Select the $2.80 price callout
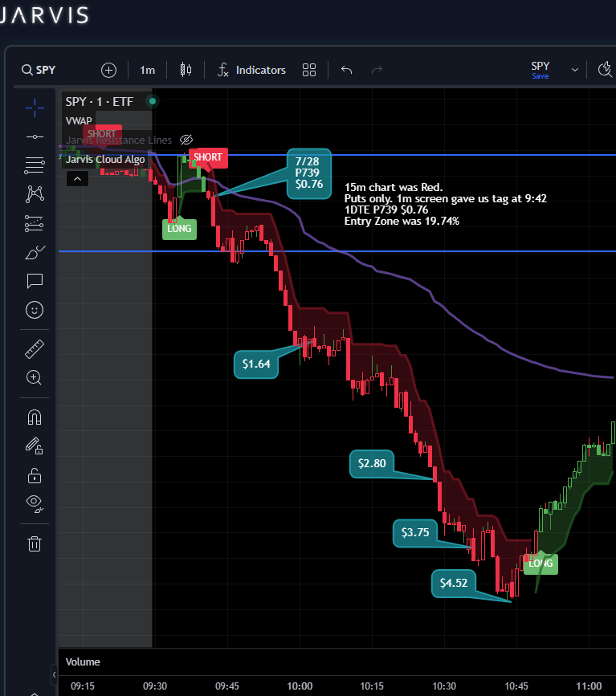Viewport: 616px width, 696px height. 372,463
